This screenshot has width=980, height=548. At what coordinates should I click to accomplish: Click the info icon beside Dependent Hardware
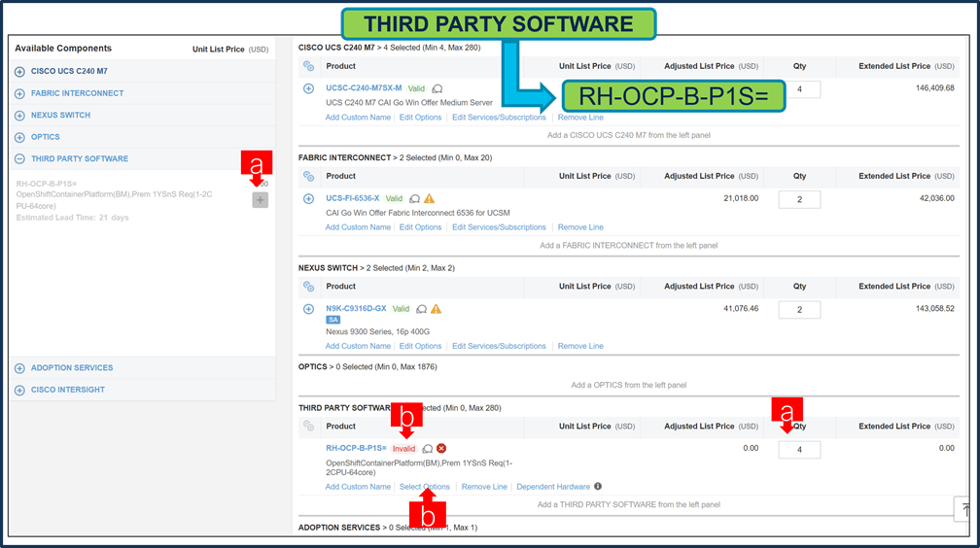pyautogui.click(x=598, y=486)
